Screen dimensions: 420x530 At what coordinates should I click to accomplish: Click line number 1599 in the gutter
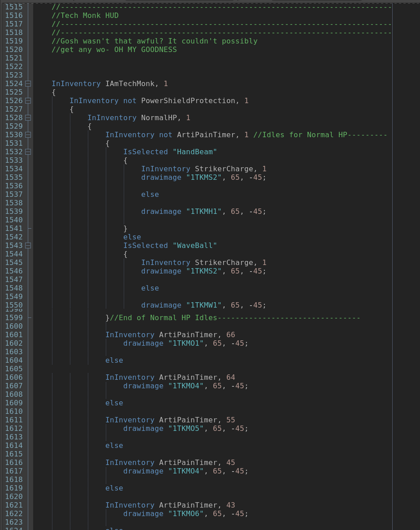pyautogui.click(x=14, y=318)
